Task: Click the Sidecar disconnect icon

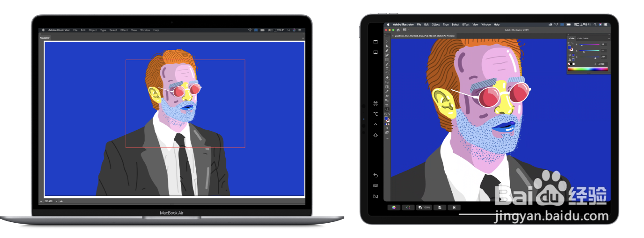Action: pyautogui.click(x=375, y=196)
